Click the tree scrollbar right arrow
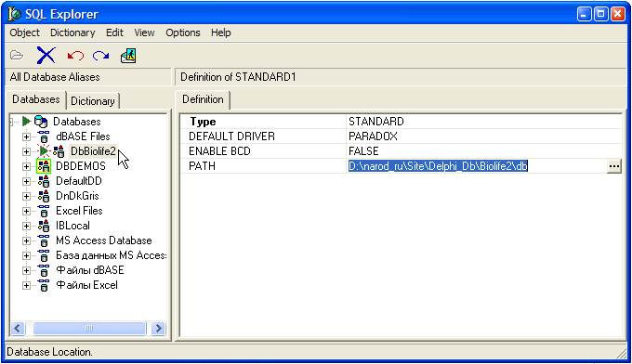The height and width of the screenshot is (364, 632). (158, 328)
